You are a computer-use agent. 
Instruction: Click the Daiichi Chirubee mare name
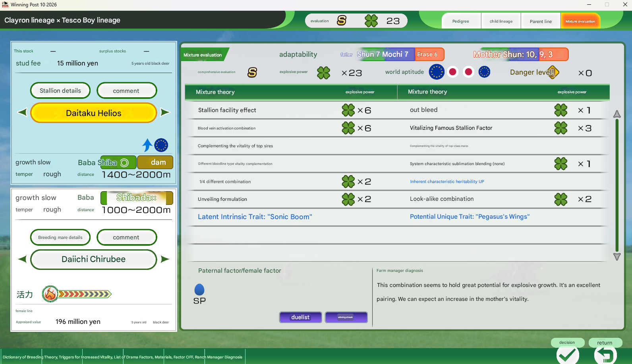(94, 259)
